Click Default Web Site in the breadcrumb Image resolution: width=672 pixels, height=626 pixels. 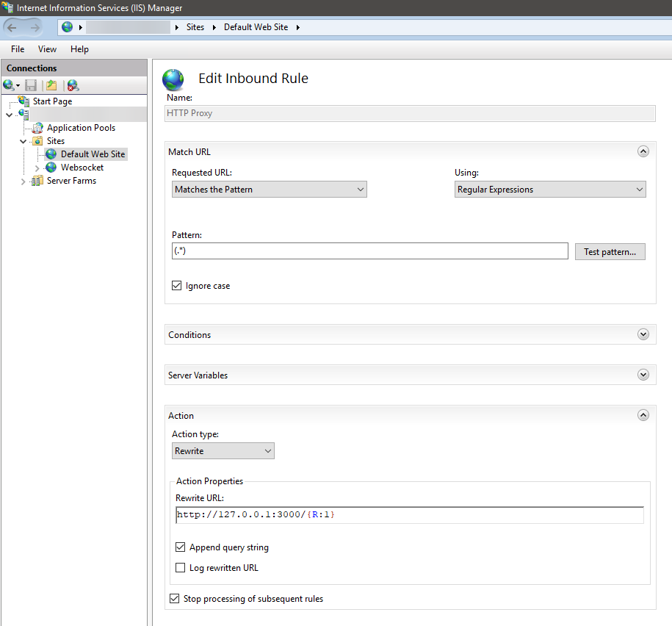(256, 27)
